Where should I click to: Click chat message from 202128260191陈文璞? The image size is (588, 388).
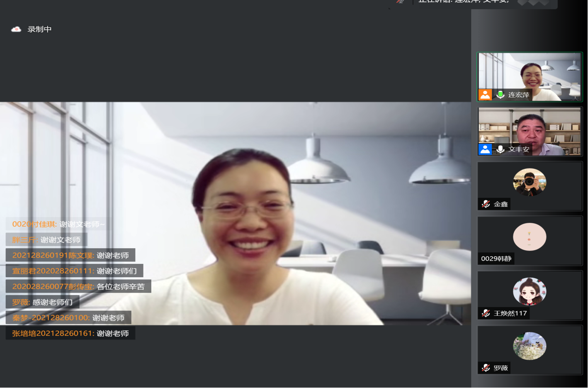70,255
